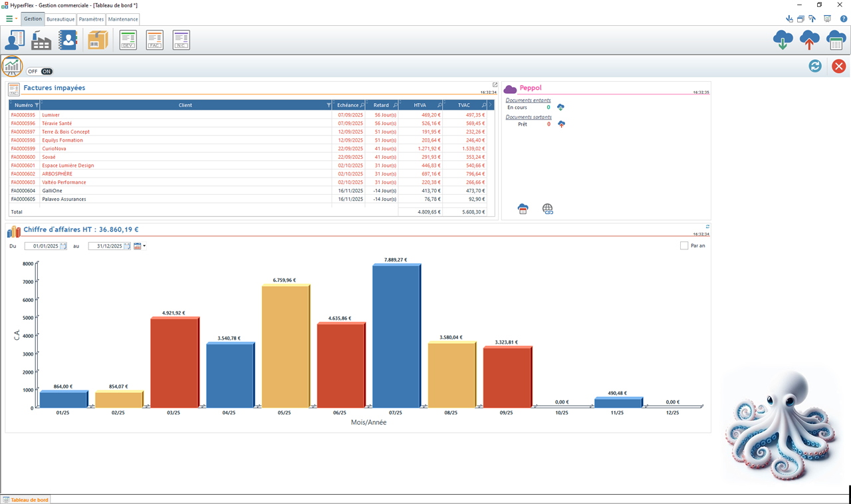The image size is (851, 504).
Task: Expand the date range preset dropdown arrow
Action: pos(144,247)
